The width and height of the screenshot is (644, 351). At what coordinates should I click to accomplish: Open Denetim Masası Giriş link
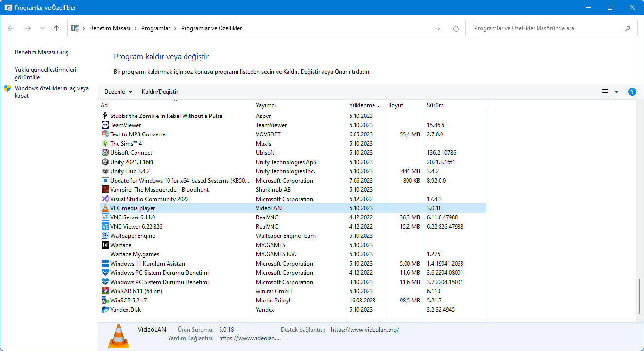(41, 52)
